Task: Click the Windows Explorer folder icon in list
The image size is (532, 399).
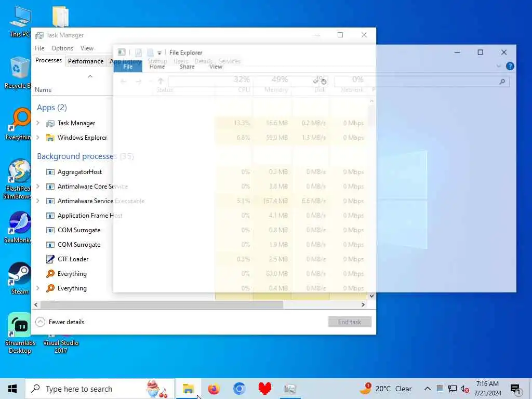Action: coord(50,138)
